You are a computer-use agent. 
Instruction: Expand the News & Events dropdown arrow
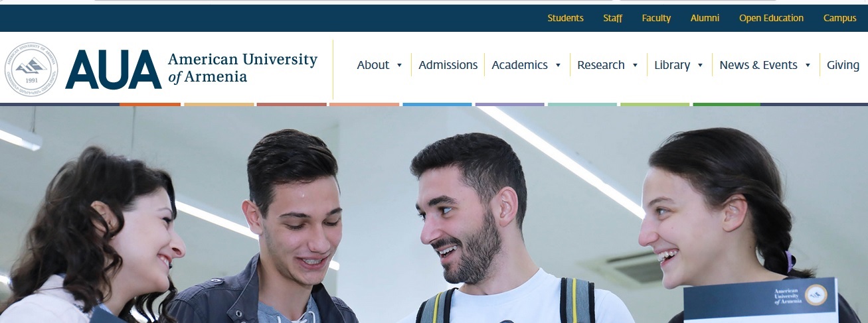point(808,65)
